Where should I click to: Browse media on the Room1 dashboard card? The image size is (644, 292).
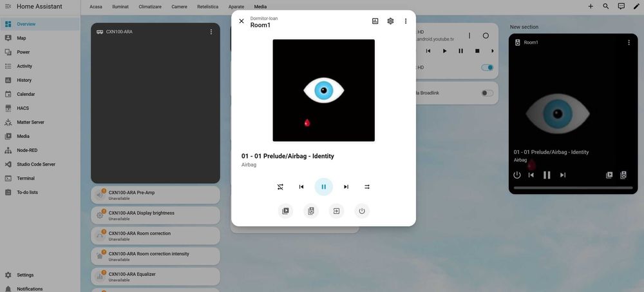click(609, 175)
